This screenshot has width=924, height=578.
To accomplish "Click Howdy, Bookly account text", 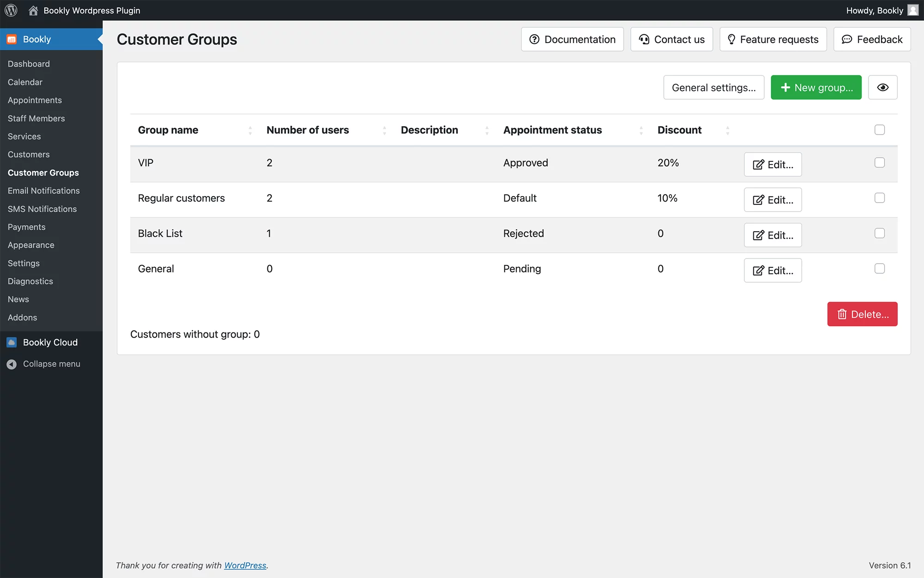I will pyautogui.click(x=874, y=10).
